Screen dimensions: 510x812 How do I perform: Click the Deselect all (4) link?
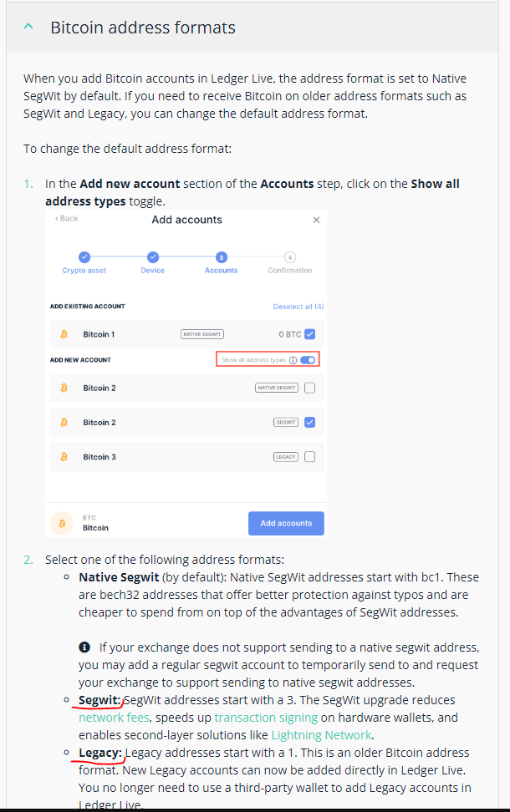click(x=298, y=307)
